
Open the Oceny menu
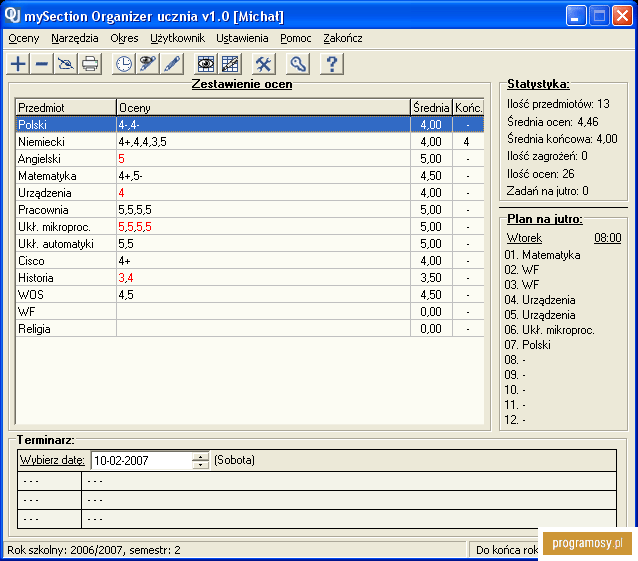pyautogui.click(x=24, y=38)
